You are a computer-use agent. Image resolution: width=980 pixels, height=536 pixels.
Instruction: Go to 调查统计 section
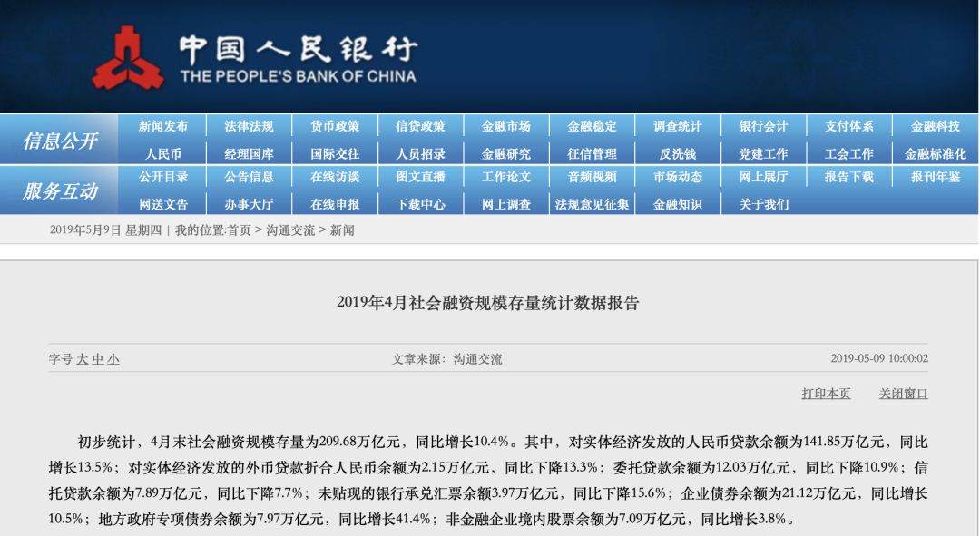click(678, 126)
